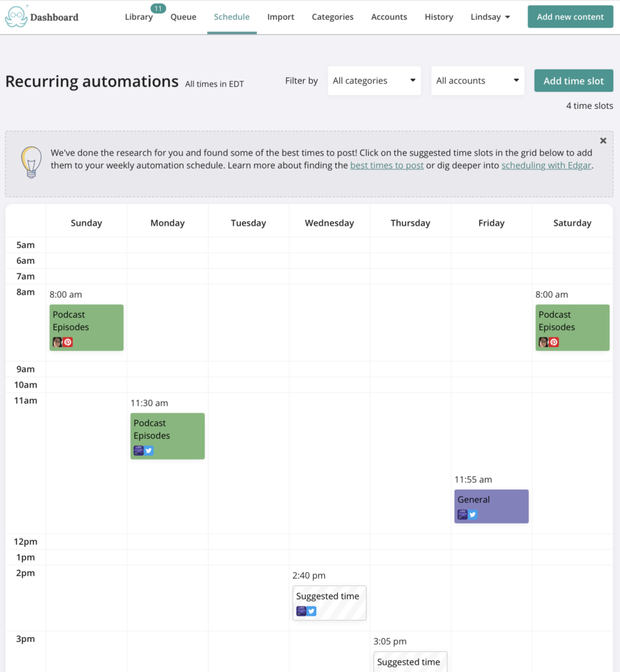Click the Twitter icon on Friday's General slot

tap(472, 514)
